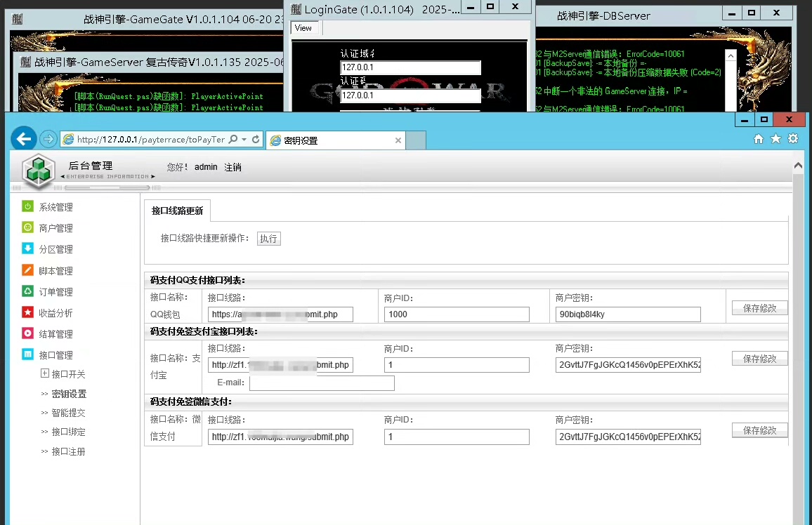812x525 pixels.
Task: Open browser home page icon
Action: tap(759, 139)
